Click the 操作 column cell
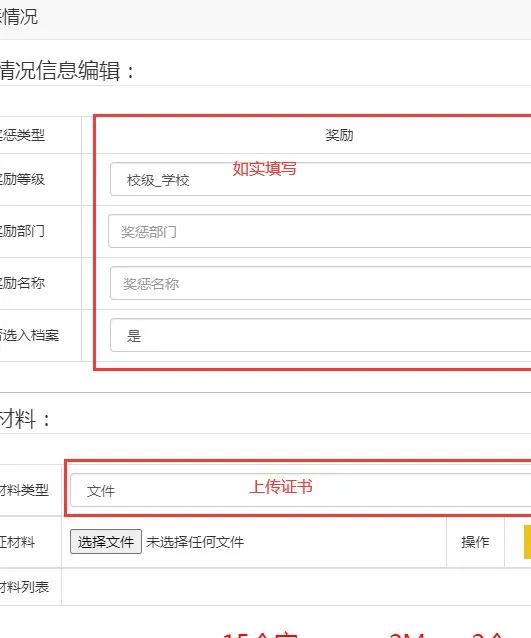This screenshot has height=638, width=531. [475, 542]
